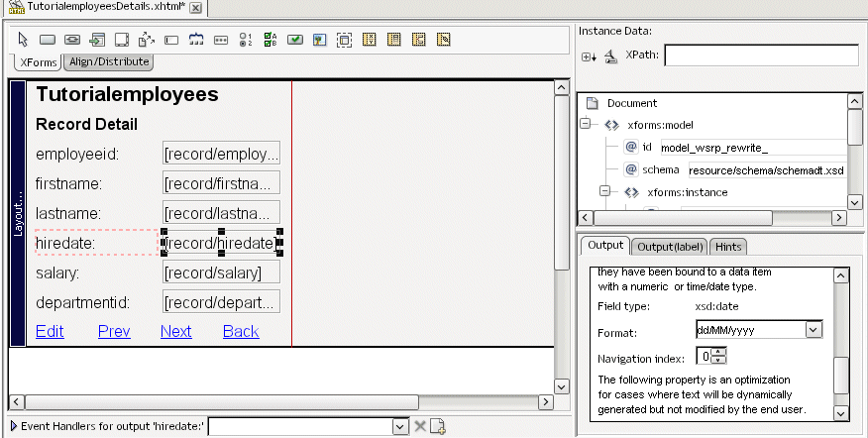Click the @ icon next to id
This screenshot has width=868, height=438.
coord(631,147)
